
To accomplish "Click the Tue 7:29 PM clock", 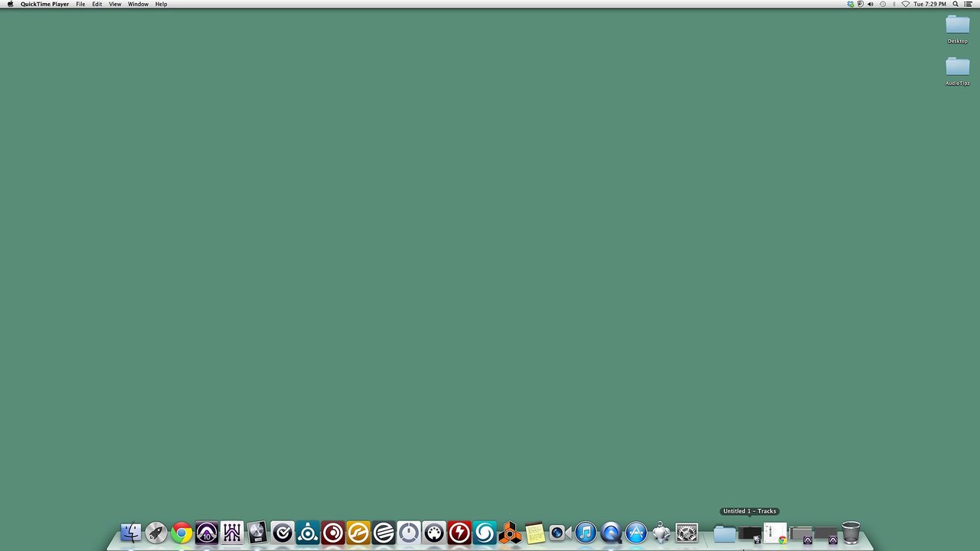I will click(x=929, y=4).
